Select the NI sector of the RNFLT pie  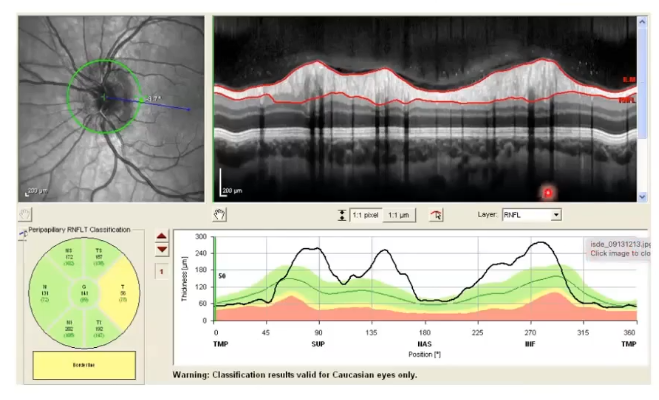point(69,329)
